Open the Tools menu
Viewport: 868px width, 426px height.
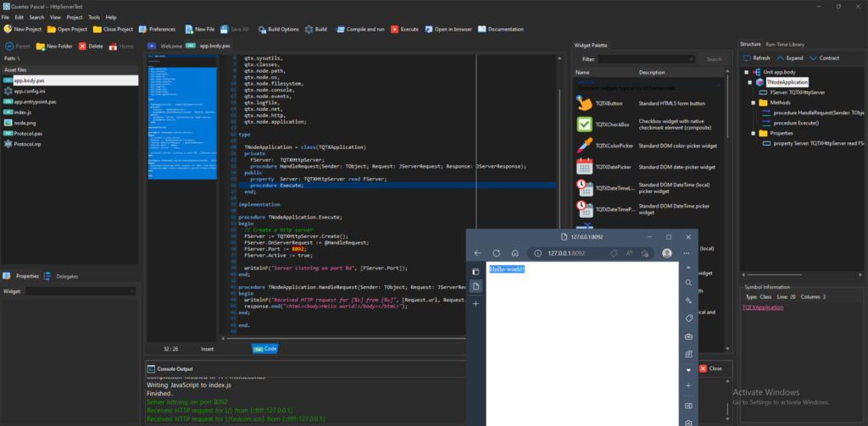click(94, 17)
